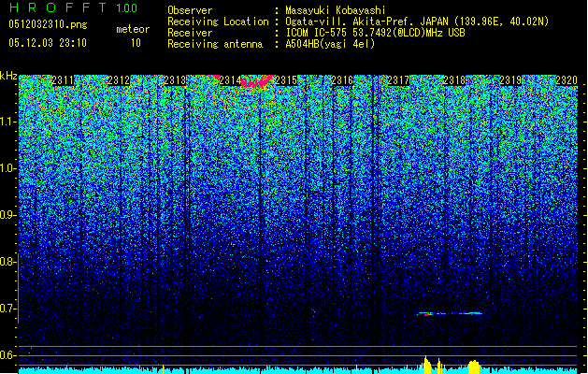This screenshot has width=588, height=374.
Task: Click the Receiving antenna label
Action: (x=215, y=44)
